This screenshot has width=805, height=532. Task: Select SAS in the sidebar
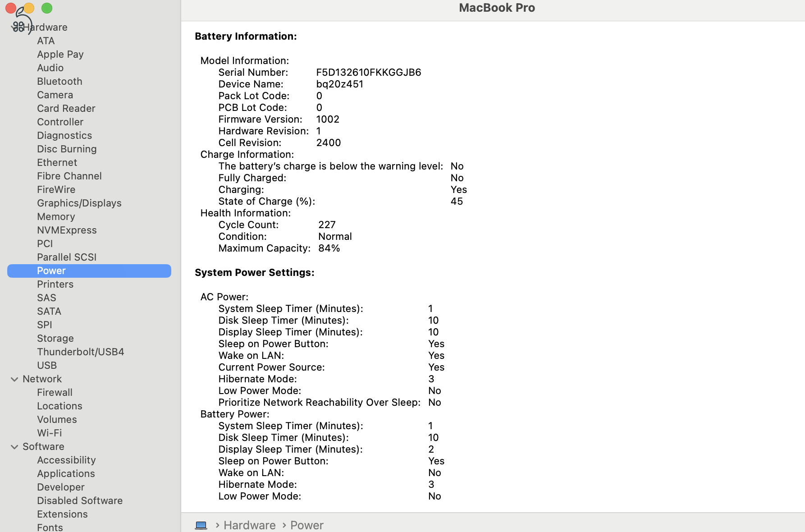47,298
